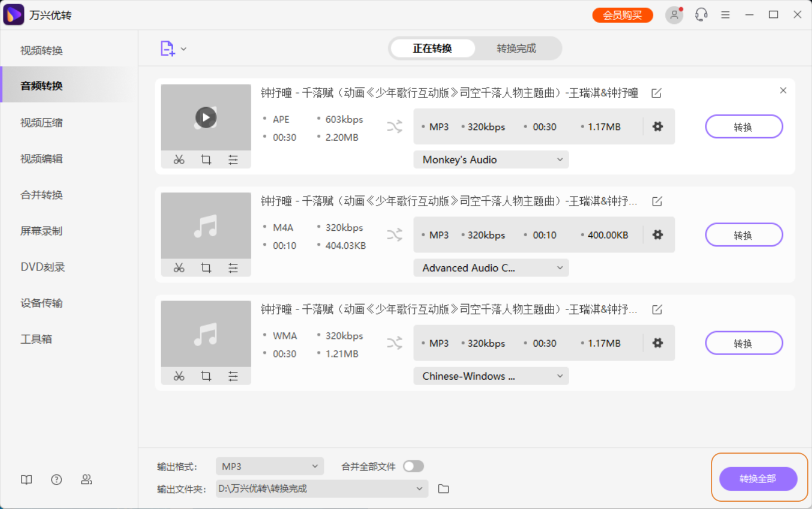The image size is (812, 509).
Task: Click the people icon in the sidebar footer
Action: click(87, 480)
